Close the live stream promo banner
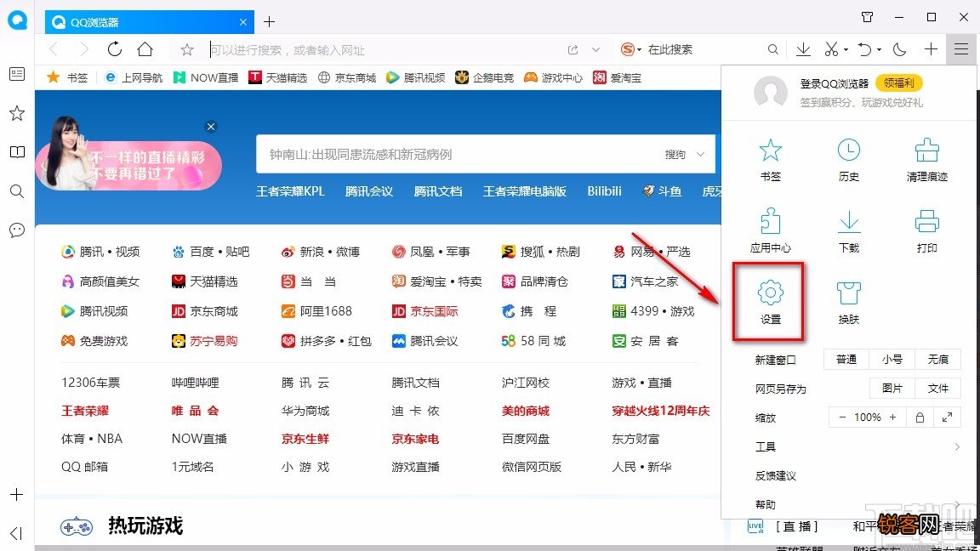Image resolution: width=980 pixels, height=551 pixels. (x=211, y=127)
